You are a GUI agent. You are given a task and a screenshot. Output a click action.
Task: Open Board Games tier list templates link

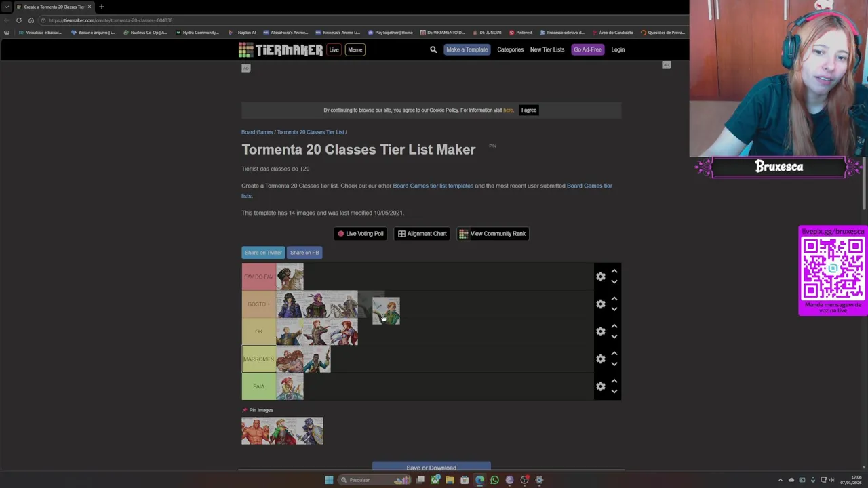[433, 186]
